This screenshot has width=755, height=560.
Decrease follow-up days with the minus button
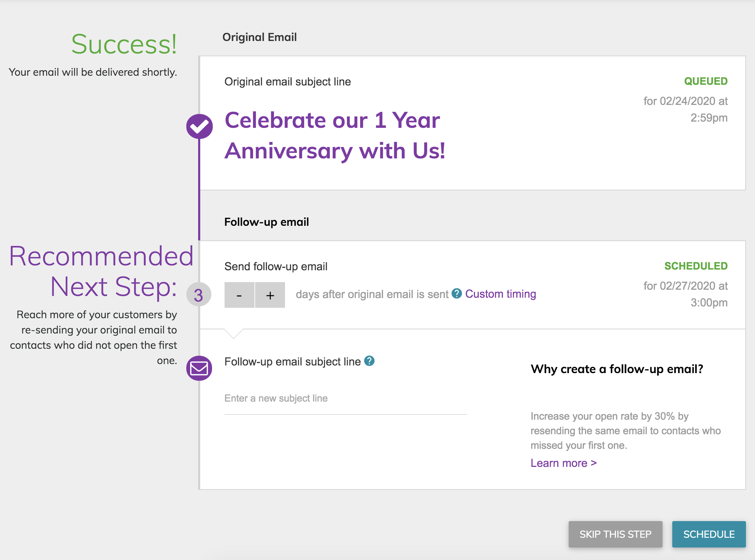point(239,295)
